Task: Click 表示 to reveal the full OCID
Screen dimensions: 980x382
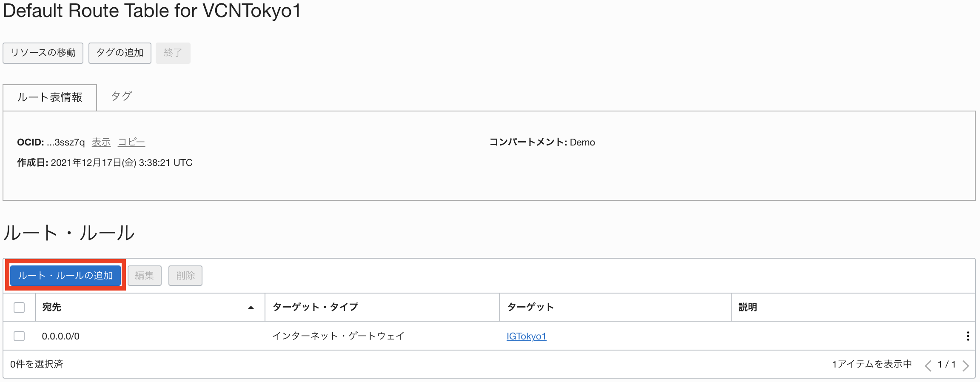Action: (x=101, y=143)
